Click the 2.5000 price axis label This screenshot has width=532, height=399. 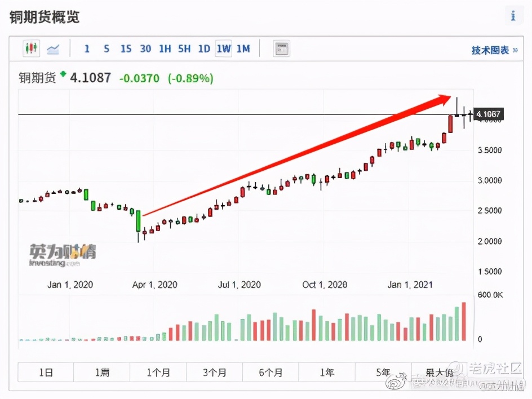click(x=490, y=210)
